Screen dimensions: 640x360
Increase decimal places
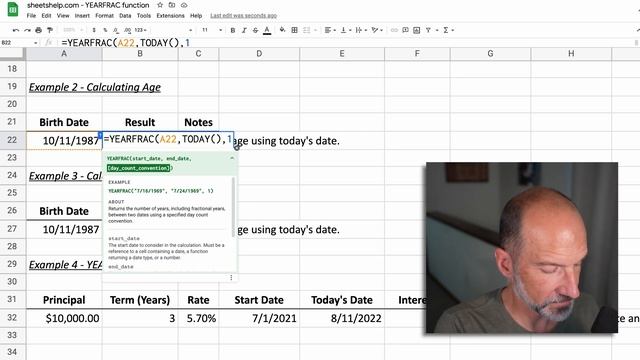(127, 30)
